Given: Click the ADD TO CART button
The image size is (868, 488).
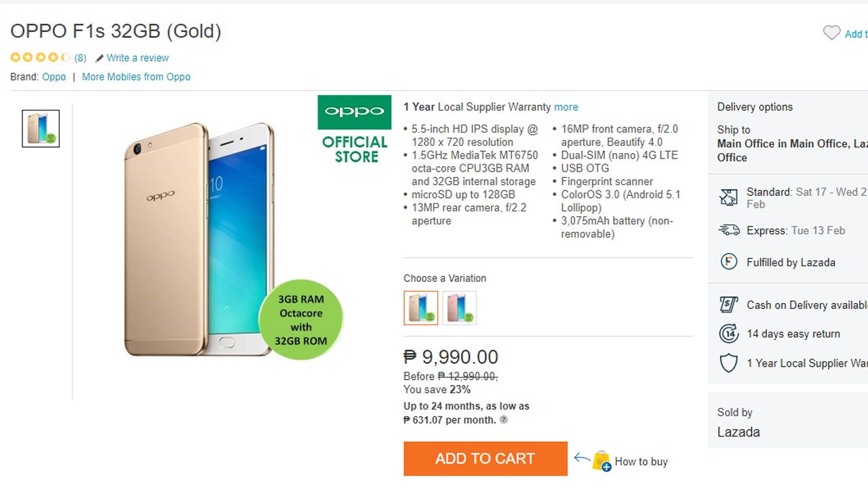Looking at the screenshot, I should coord(485,458).
